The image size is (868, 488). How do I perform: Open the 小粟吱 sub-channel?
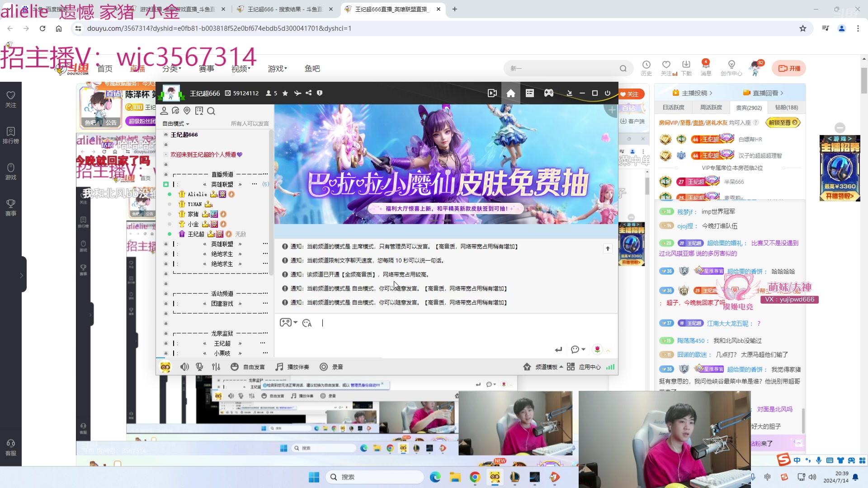coord(222,353)
